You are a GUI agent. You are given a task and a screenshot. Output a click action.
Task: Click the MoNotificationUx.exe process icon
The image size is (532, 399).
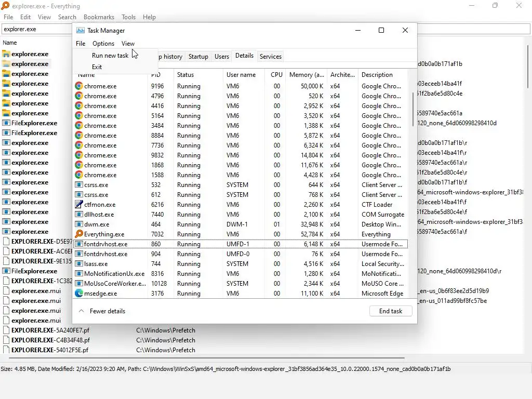79,273
